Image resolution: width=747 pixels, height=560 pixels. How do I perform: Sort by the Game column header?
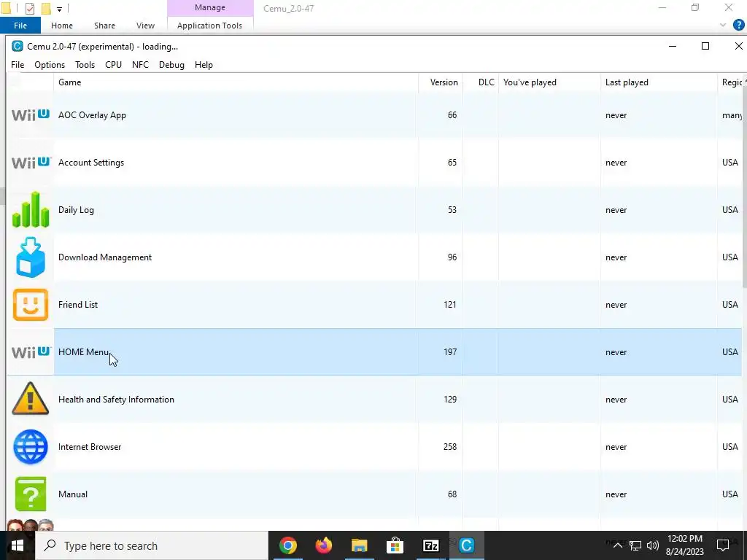[x=236, y=82]
